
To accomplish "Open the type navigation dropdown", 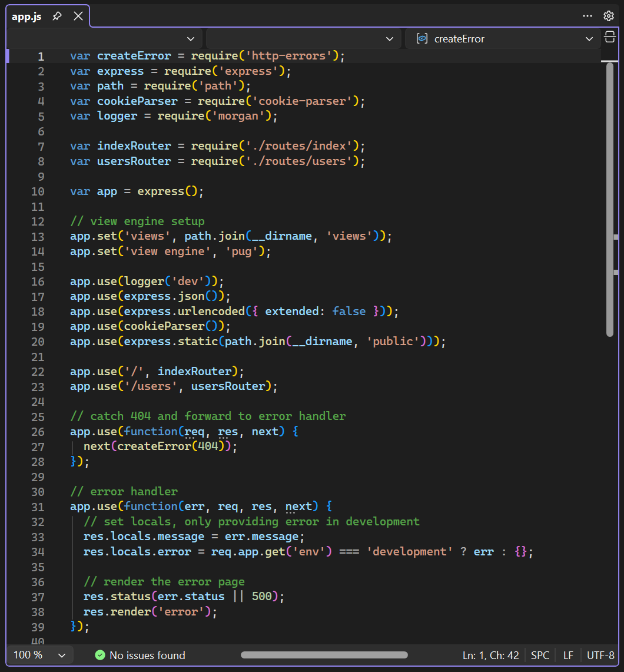I will 303,39.
